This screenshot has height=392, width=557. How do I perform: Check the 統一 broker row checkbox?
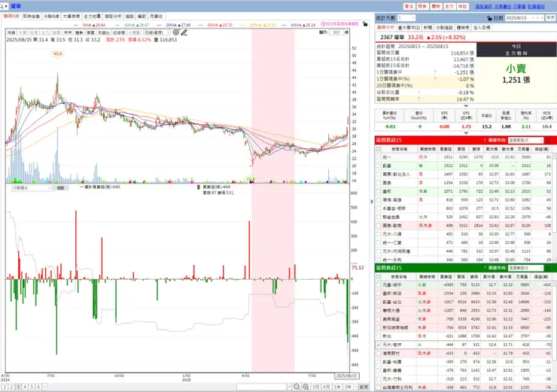pos(379,157)
